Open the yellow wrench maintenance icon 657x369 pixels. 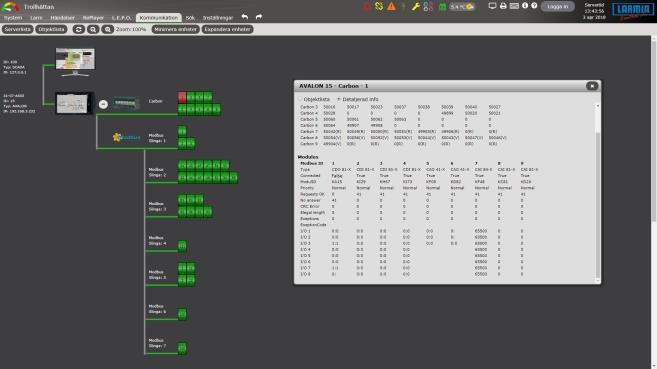[416, 6]
